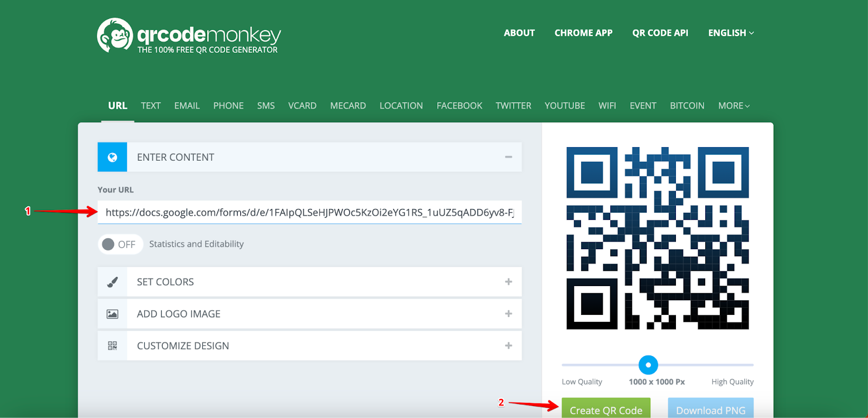Click the 'Low Quality' slider label
The height and width of the screenshot is (418, 868).
point(582,382)
